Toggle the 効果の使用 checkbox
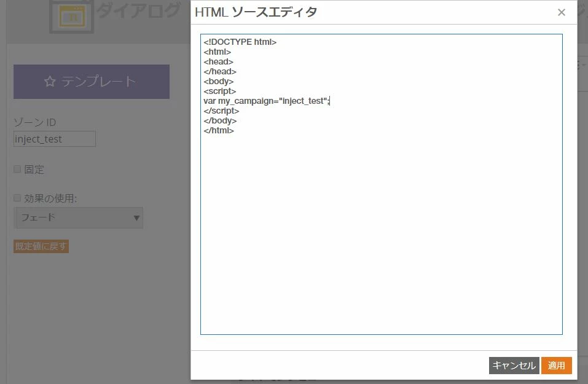This screenshot has width=588, height=384. pos(17,198)
